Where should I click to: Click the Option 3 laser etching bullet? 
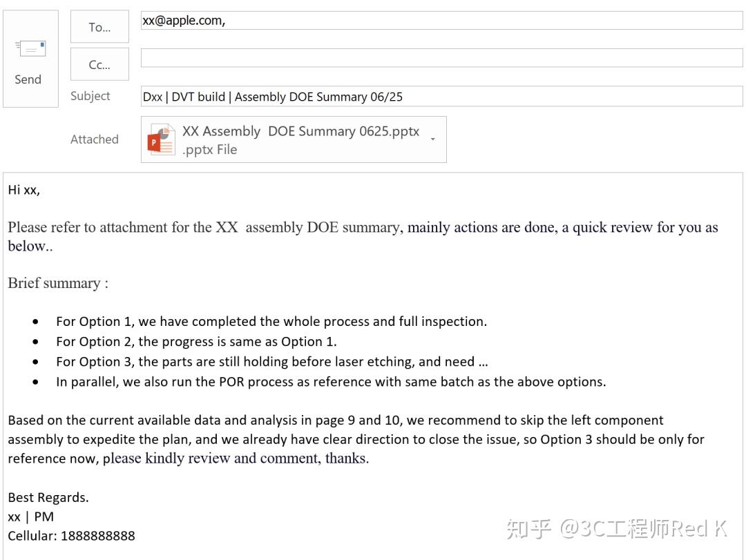[x=271, y=362]
